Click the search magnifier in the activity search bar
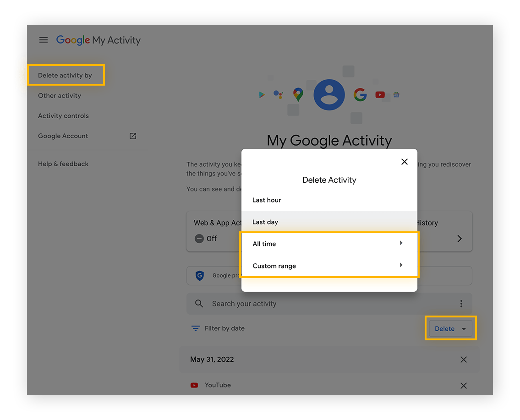Viewport: 520px width, 420px height. click(x=199, y=303)
